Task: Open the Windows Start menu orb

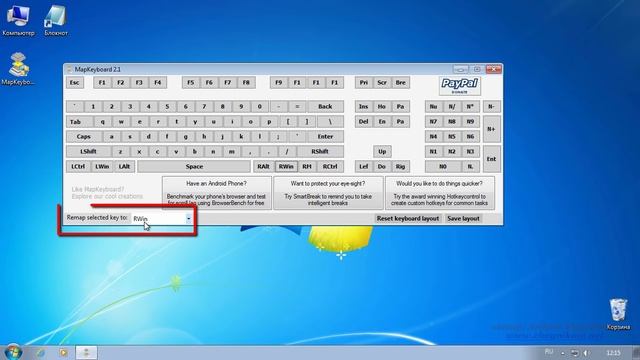Action: [13, 352]
